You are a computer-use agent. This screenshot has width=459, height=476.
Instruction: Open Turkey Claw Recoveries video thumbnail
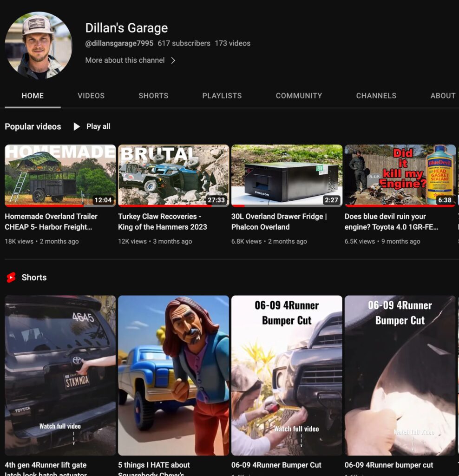click(x=174, y=176)
